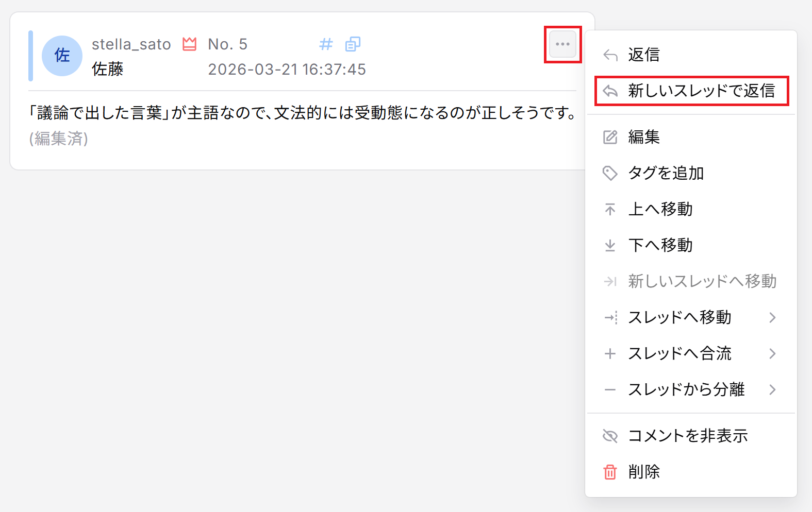Screen dimensions: 812x512
Task: Choose タグを追加 in the menu
Action: (691, 173)
